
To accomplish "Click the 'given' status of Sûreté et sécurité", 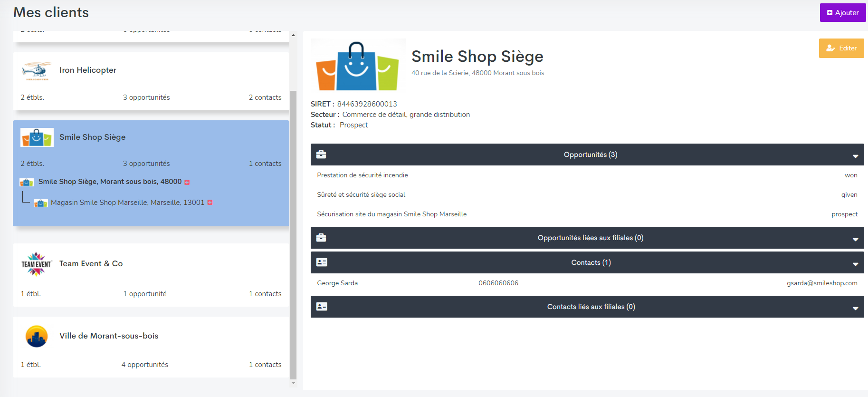I will click(x=849, y=194).
